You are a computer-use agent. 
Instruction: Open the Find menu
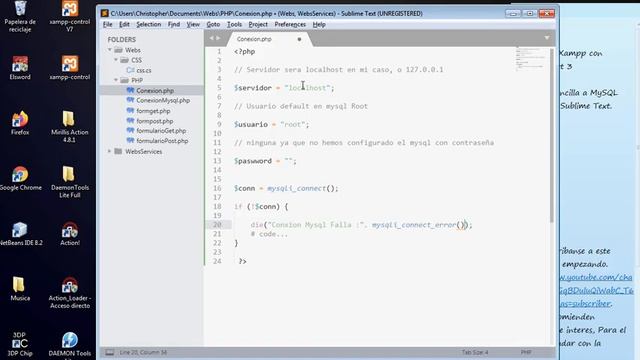(x=173, y=24)
